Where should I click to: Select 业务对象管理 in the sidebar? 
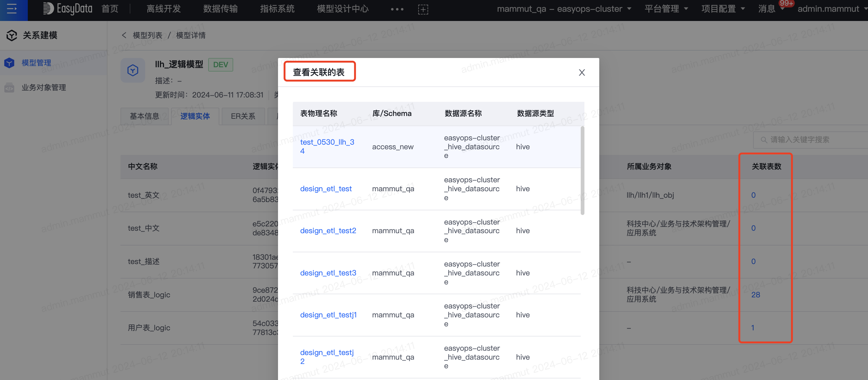pos(44,87)
